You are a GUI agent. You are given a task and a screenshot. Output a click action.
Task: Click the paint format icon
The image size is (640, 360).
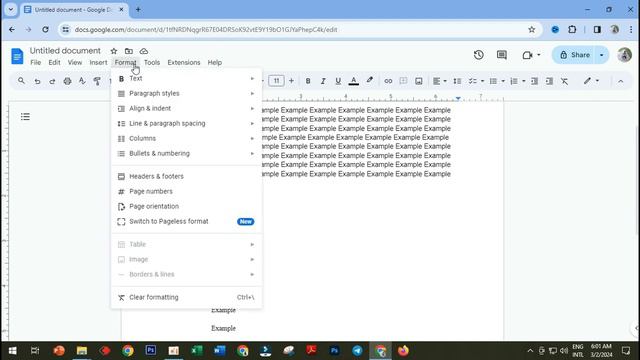(97, 81)
